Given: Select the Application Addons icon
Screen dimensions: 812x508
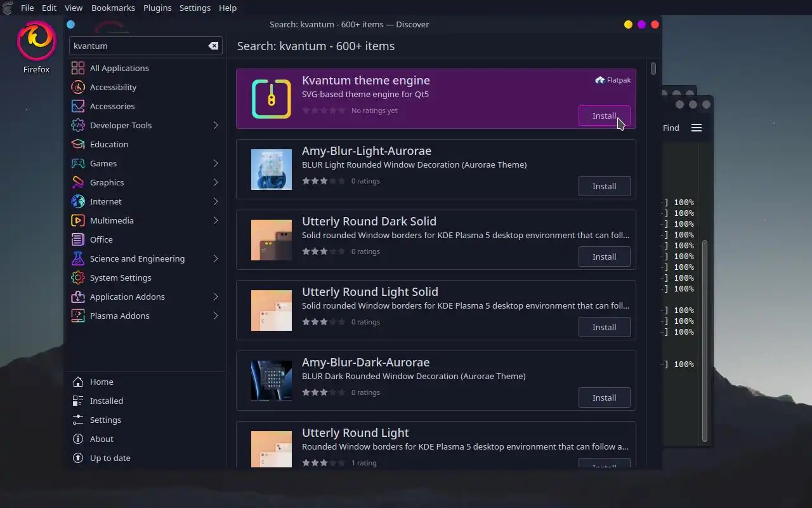Looking at the screenshot, I should 78,297.
